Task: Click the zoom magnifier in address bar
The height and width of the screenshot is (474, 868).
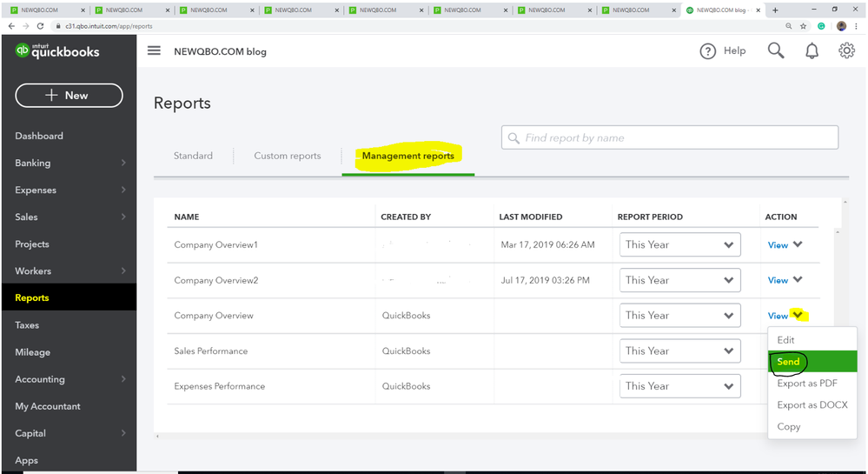Action: [x=789, y=26]
